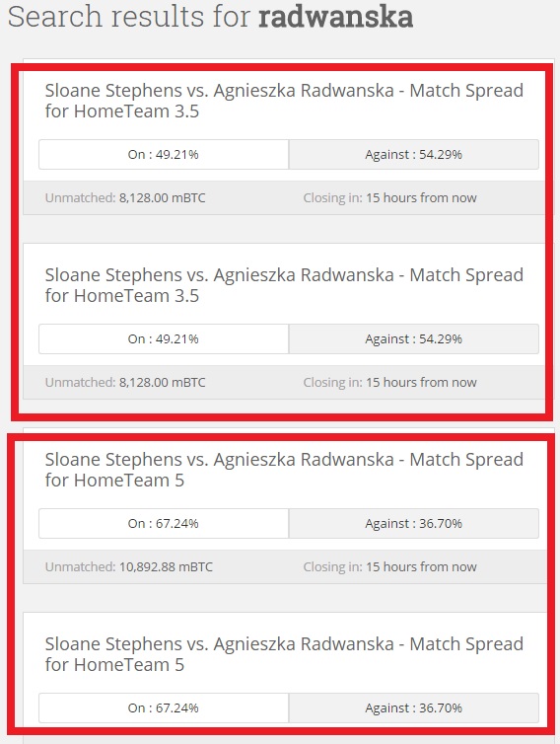Open second Match Spread HomeTeam 3.5 title

pos(284,285)
